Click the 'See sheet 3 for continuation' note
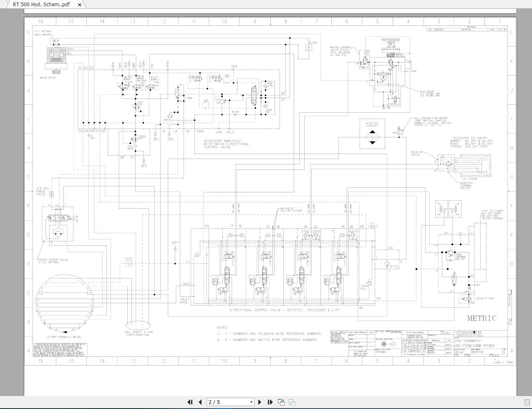 point(139,333)
